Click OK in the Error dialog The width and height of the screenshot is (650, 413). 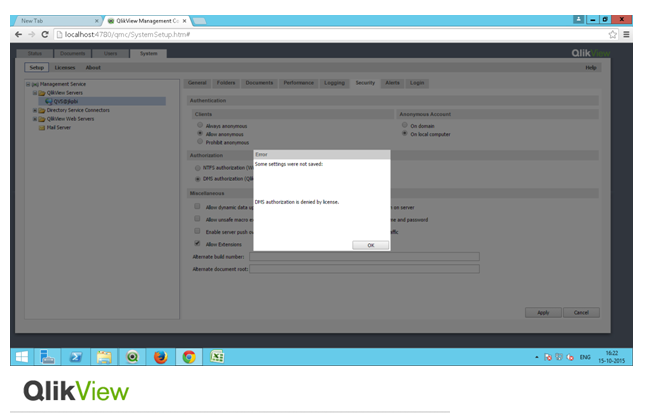click(x=370, y=245)
